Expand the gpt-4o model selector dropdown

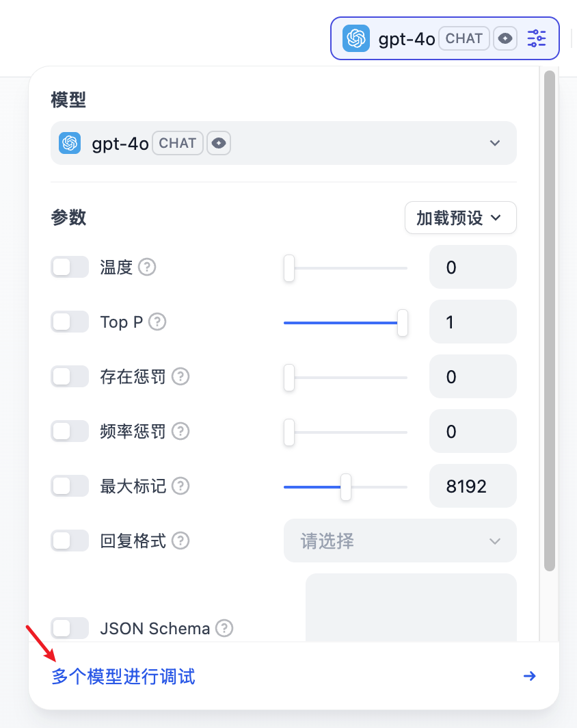tap(284, 143)
